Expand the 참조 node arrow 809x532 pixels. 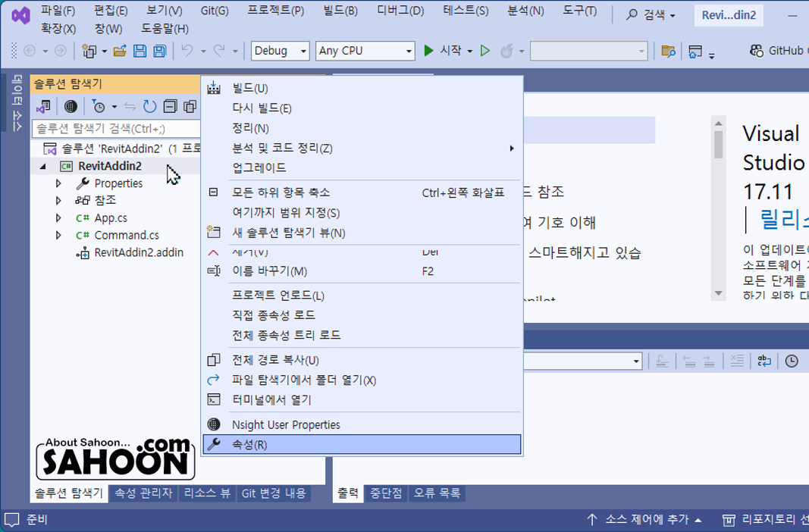[58, 200]
